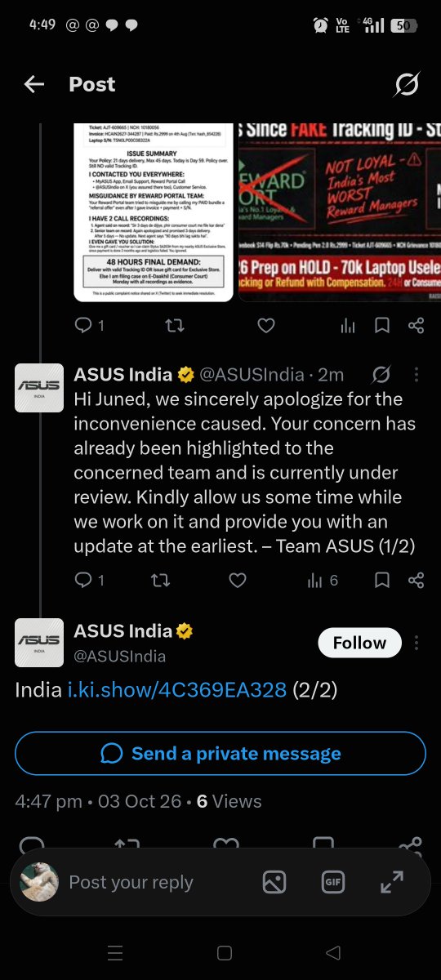Bookmark the ASUS India (1/2) reply
The width and height of the screenshot is (441, 980).
(x=381, y=580)
